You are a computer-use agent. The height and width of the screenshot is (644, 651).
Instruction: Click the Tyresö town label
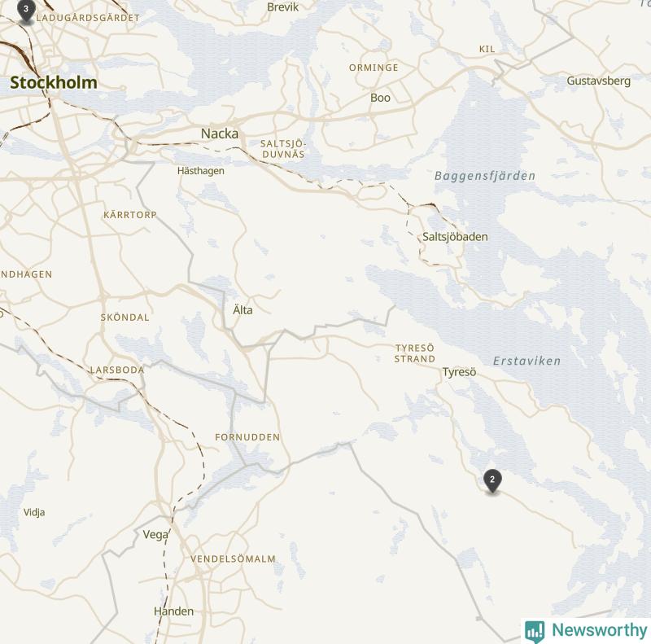(459, 372)
